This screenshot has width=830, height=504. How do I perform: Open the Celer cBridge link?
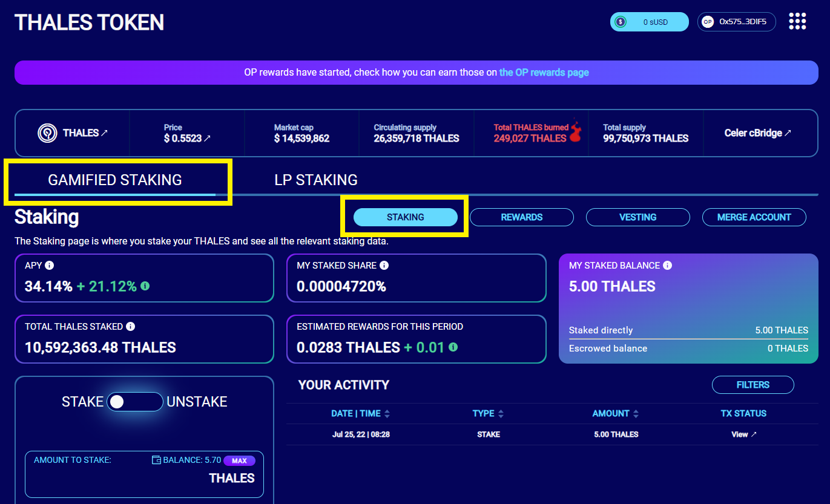(x=758, y=133)
